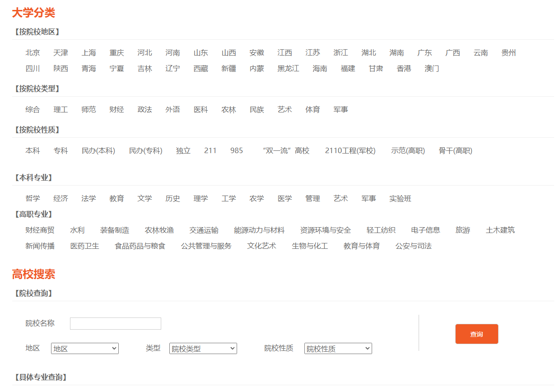This screenshot has width=555, height=392.
Task: Open the 实验班 major category
Action: click(400, 199)
